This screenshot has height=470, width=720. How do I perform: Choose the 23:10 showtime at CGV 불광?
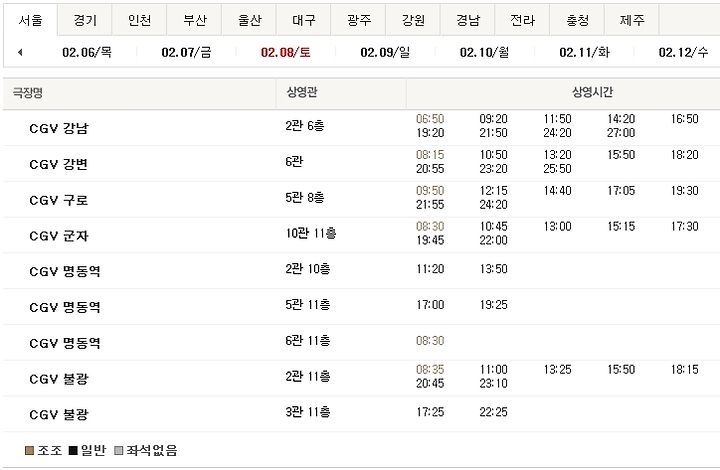pos(494,384)
